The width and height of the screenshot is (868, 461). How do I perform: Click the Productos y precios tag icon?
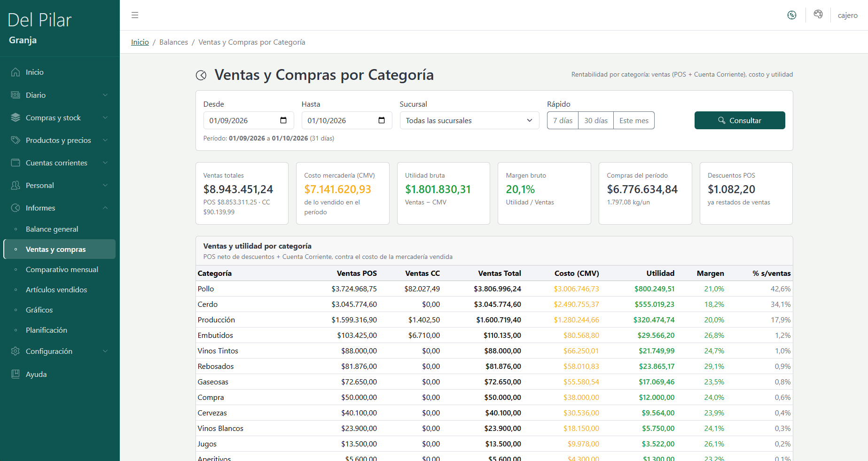16,140
